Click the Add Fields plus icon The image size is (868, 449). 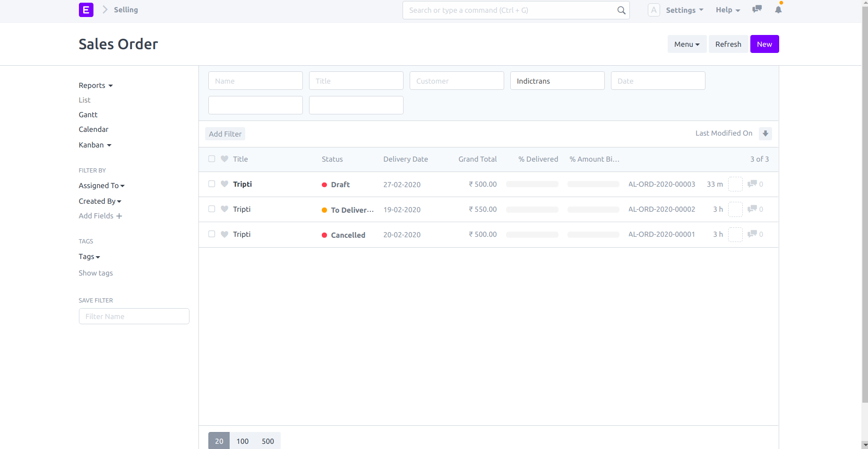pos(119,216)
